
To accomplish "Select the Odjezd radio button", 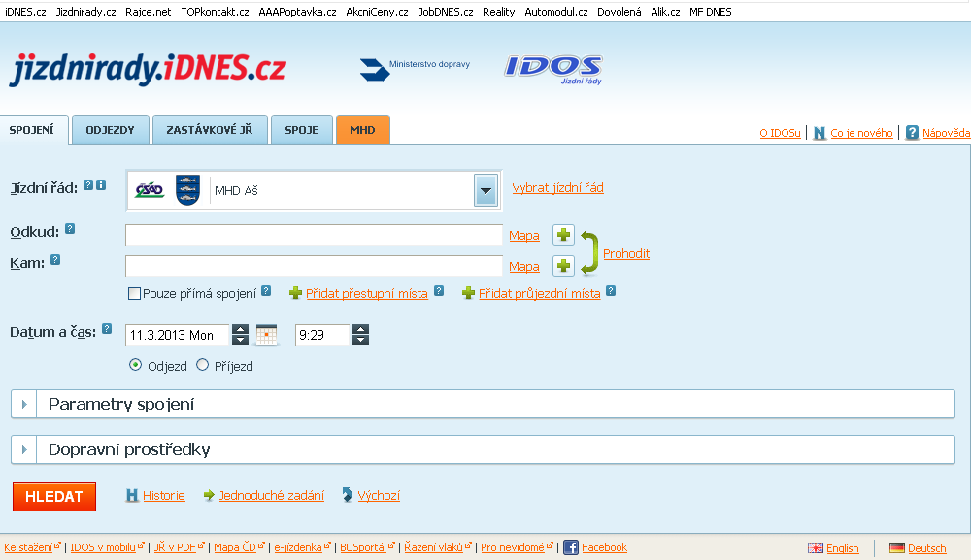I will pos(135,365).
